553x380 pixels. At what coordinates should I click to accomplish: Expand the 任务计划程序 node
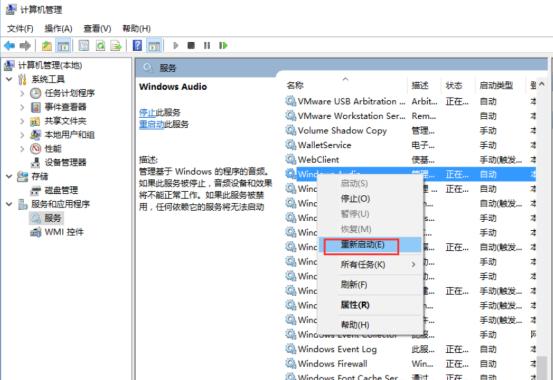pos(22,93)
